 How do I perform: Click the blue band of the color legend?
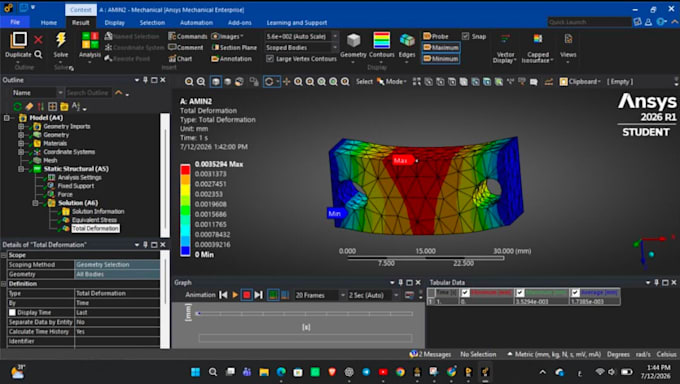185,251
